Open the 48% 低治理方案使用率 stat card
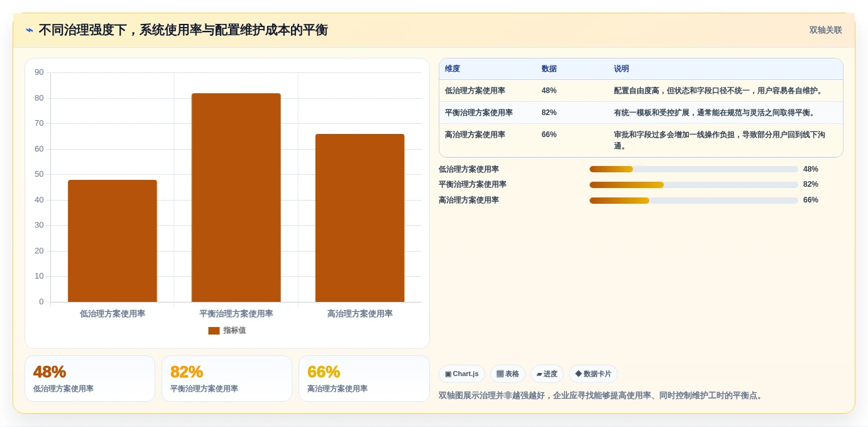Image resolution: width=868 pixels, height=427 pixels. [90, 379]
